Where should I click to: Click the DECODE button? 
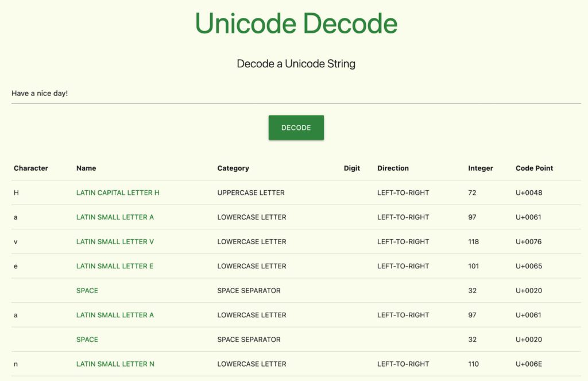pyautogui.click(x=296, y=128)
